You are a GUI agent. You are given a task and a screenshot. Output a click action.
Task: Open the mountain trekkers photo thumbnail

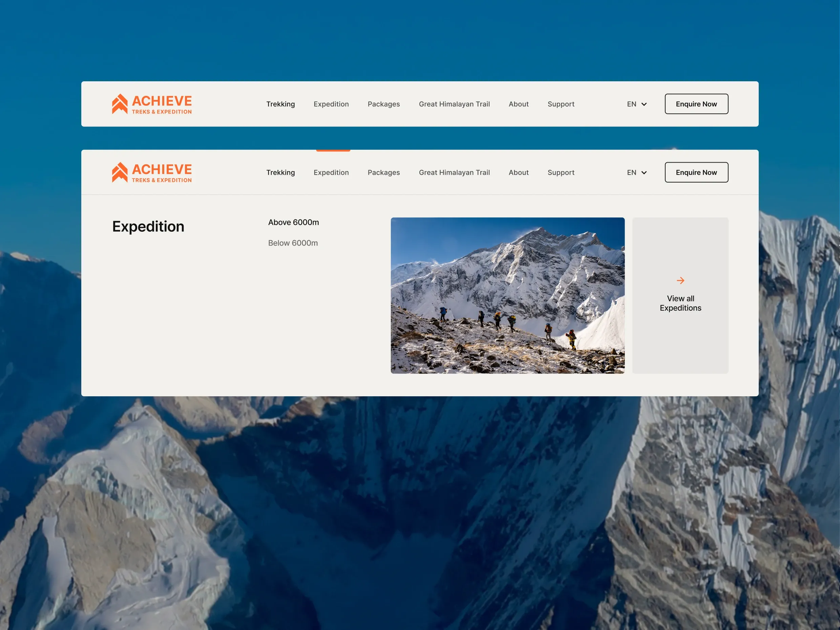(507, 295)
